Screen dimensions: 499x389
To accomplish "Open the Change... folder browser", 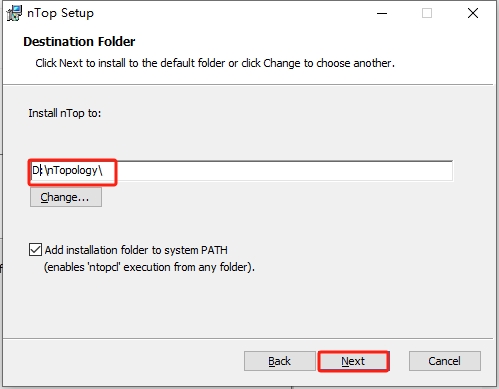I will (66, 197).
